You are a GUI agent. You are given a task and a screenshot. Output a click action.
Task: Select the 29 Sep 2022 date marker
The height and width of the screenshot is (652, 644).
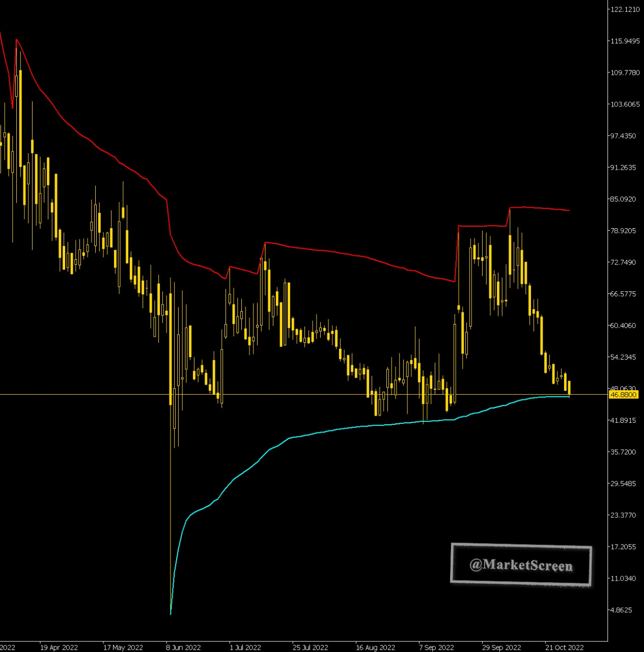501,647
